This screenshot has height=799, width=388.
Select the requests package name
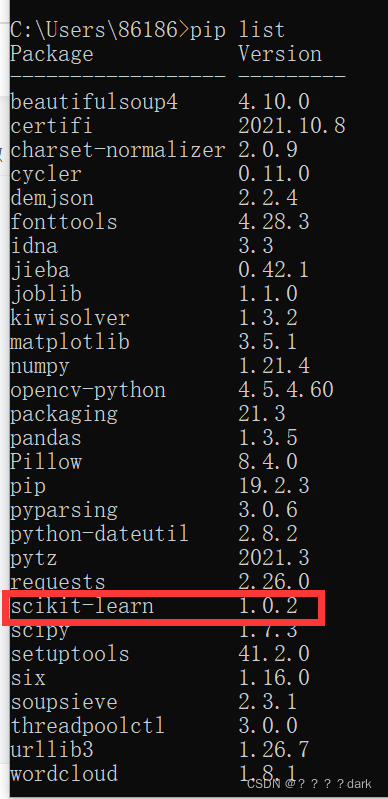coord(58,582)
